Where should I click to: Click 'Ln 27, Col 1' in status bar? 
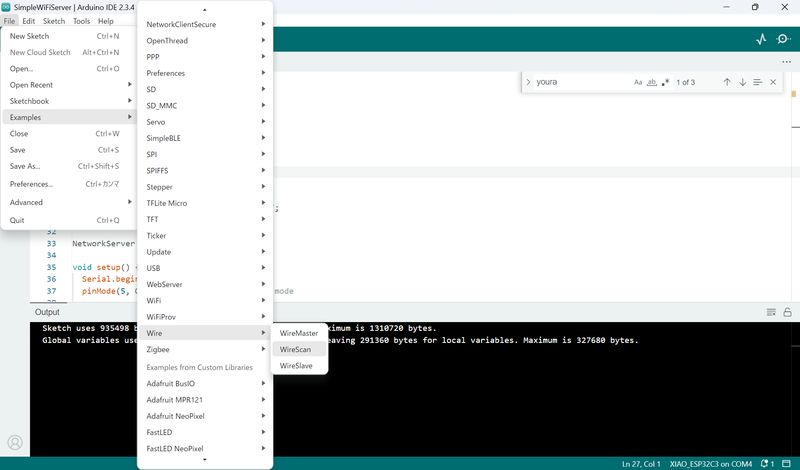coord(641,464)
